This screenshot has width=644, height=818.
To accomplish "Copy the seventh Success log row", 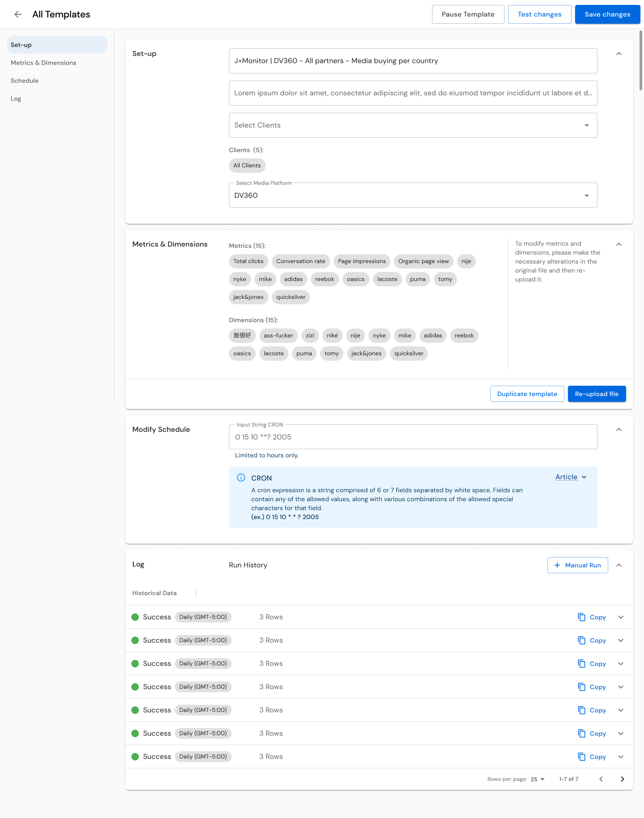I will click(592, 757).
